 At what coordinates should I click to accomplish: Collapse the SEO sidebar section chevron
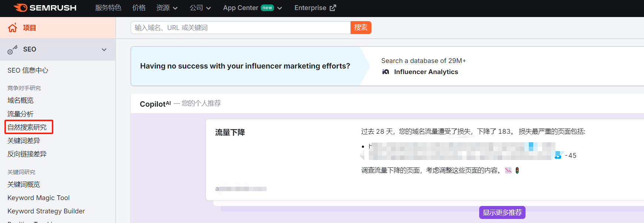click(104, 50)
